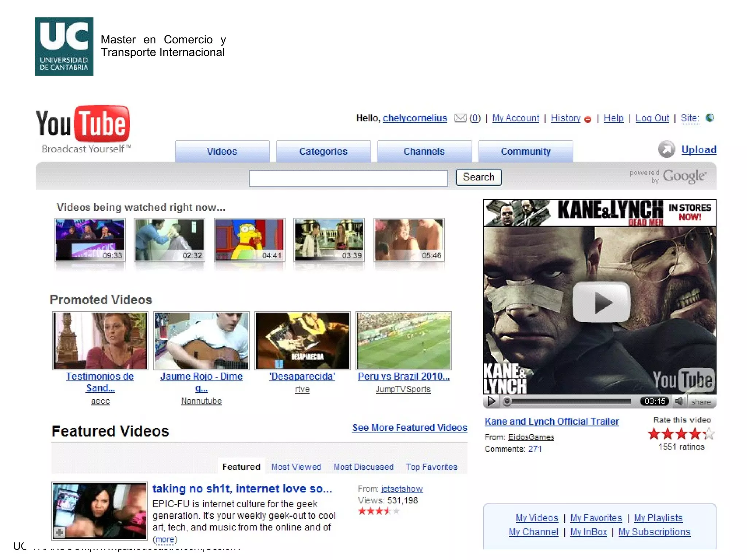
Task: Click the inbox envelope icon
Action: 460,118
